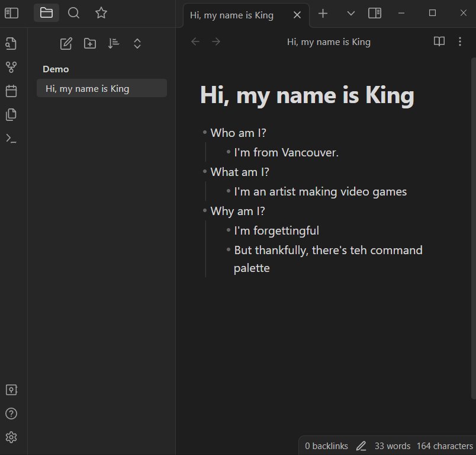The width and height of the screenshot is (476, 455).
Task: Fold the 'What am I?' list bullet point
Action: pos(205,172)
